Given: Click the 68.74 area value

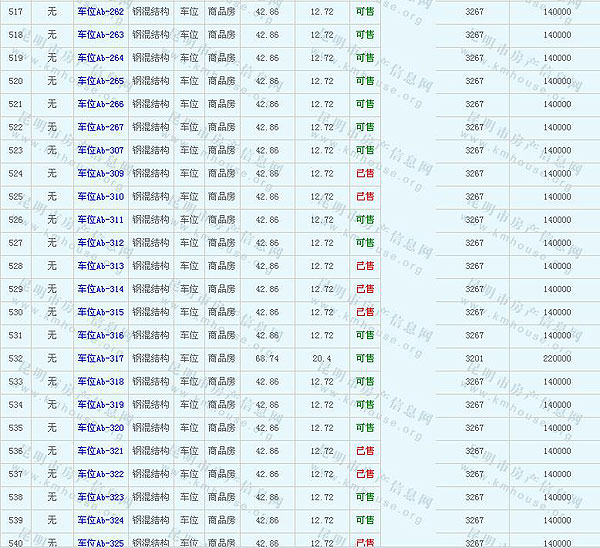Looking at the screenshot, I should 267,358.
